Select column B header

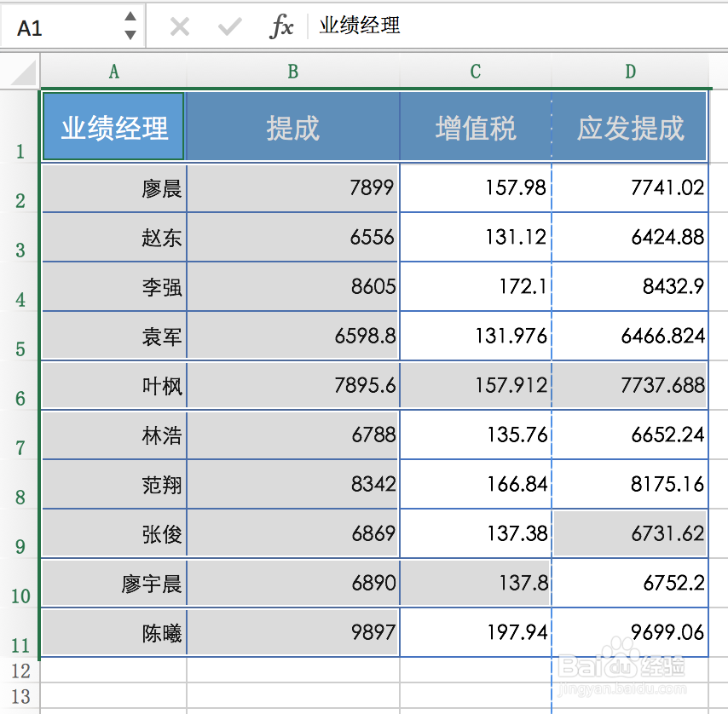(292, 72)
